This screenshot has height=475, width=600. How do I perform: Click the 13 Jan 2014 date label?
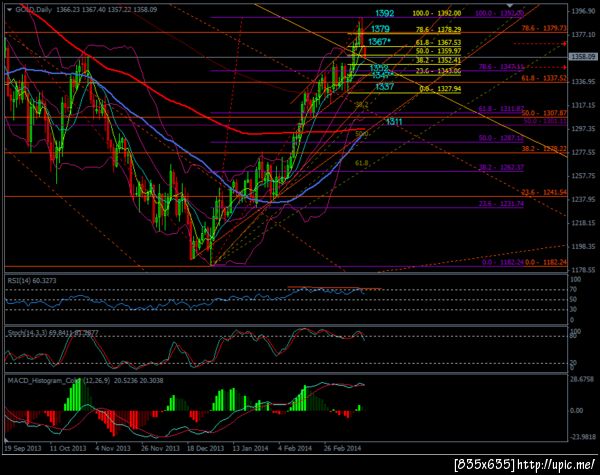tap(250, 448)
